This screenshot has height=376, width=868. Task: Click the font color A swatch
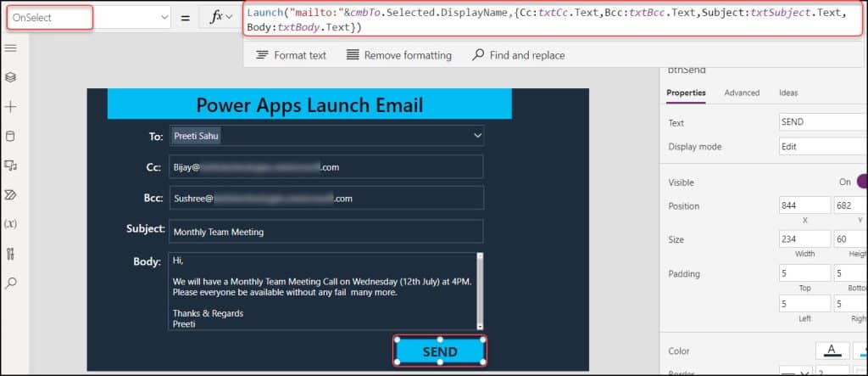point(832,351)
